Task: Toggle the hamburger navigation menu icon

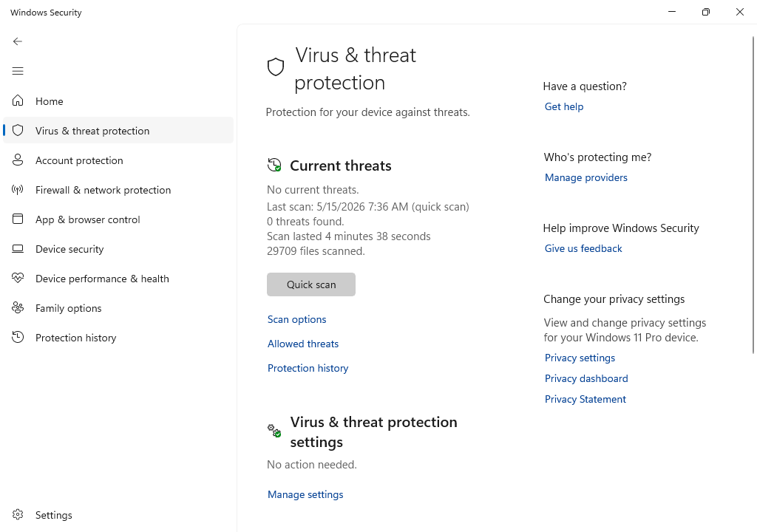Action: pyautogui.click(x=18, y=72)
